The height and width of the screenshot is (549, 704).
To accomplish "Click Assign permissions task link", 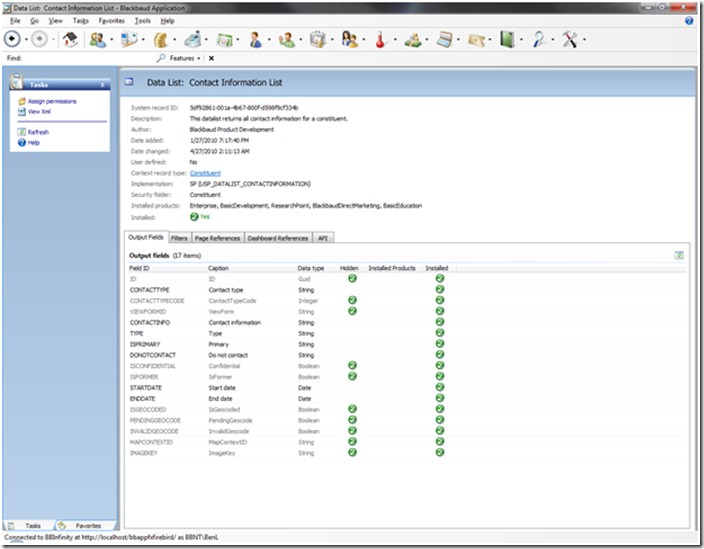I will pyautogui.click(x=51, y=101).
